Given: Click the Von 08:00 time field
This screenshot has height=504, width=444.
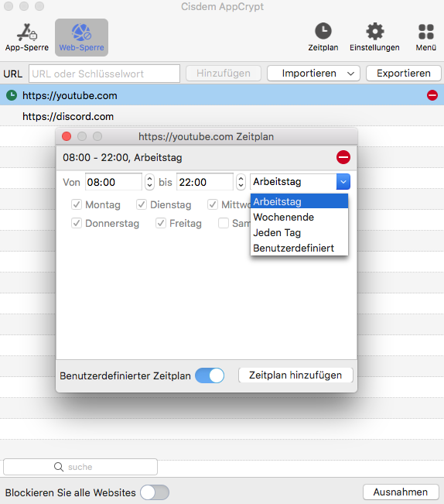Looking at the screenshot, I should coord(114,182).
